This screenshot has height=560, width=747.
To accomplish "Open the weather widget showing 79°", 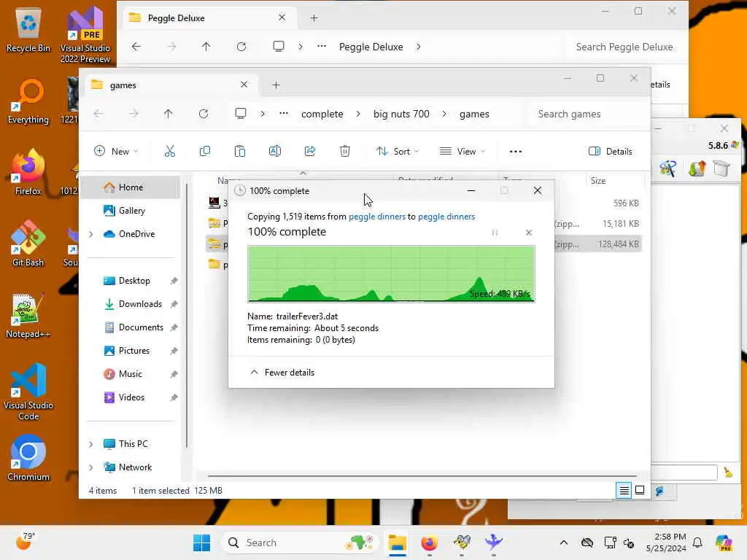I will [25, 542].
